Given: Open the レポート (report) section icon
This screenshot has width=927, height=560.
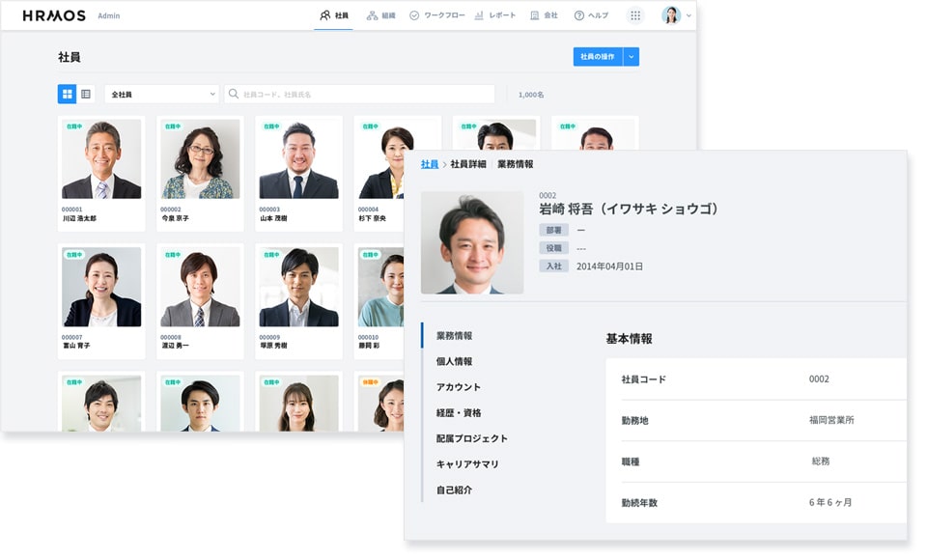Looking at the screenshot, I should tap(482, 15).
